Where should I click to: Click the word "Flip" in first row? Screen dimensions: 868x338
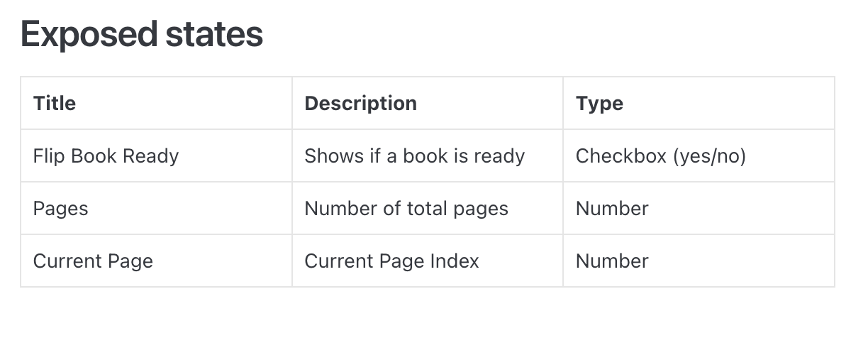(46, 156)
